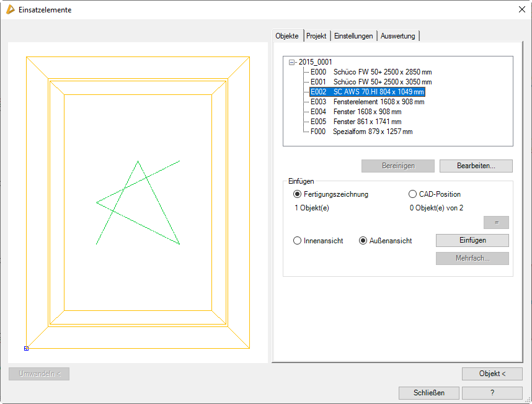The width and height of the screenshot is (532, 404).
Task: Click the Schließen button
Action: [x=429, y=393]
